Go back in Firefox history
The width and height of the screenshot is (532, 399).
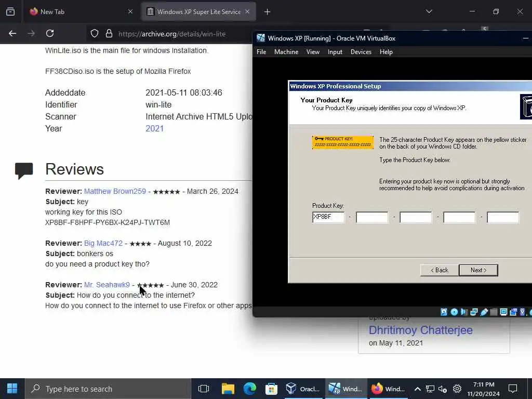pos(12,33)
